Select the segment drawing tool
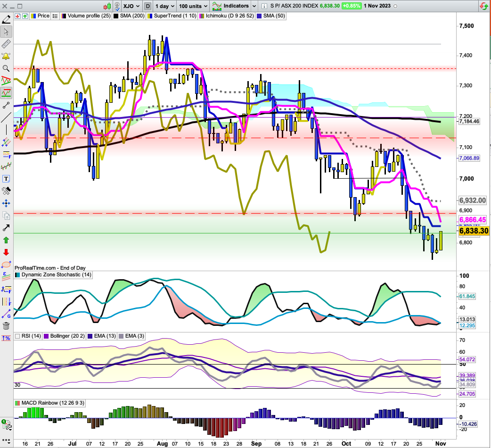491x448 pixels. tap(6, 105)
